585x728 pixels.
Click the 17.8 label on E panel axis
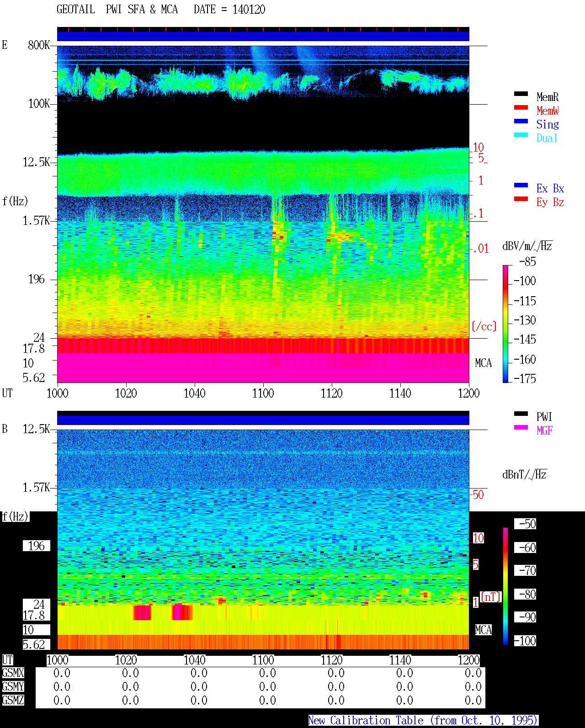pyautogui.click(x=34, y=349)
